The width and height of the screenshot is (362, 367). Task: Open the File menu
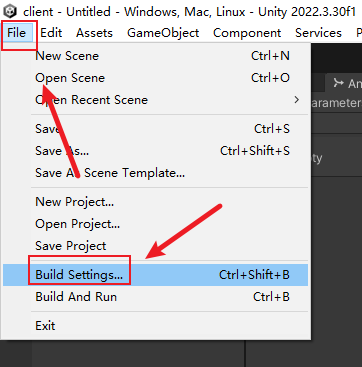[17, 33]
